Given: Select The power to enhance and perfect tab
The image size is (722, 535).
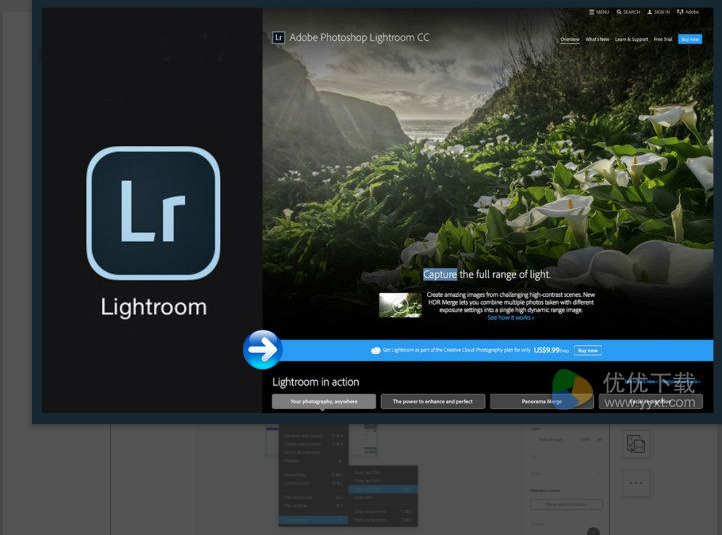Looking at the screenshot, I should pyautogui.click(x=433, y=401).
